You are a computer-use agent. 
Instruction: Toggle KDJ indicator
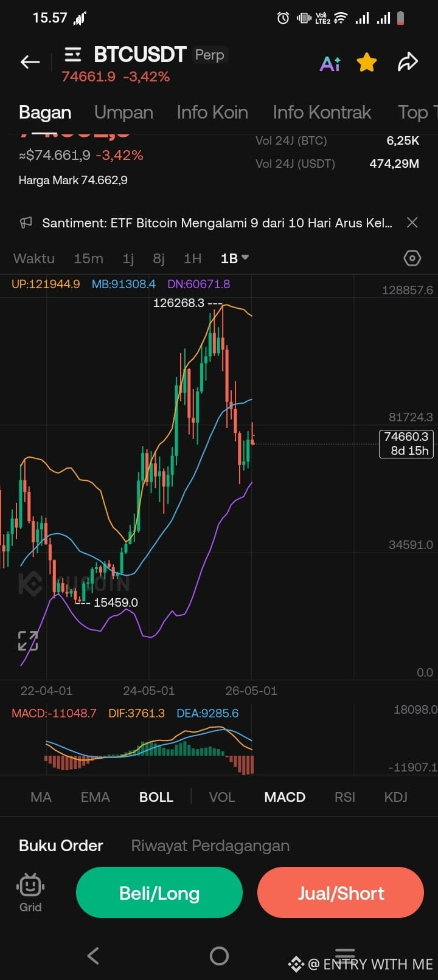[396, 797]
